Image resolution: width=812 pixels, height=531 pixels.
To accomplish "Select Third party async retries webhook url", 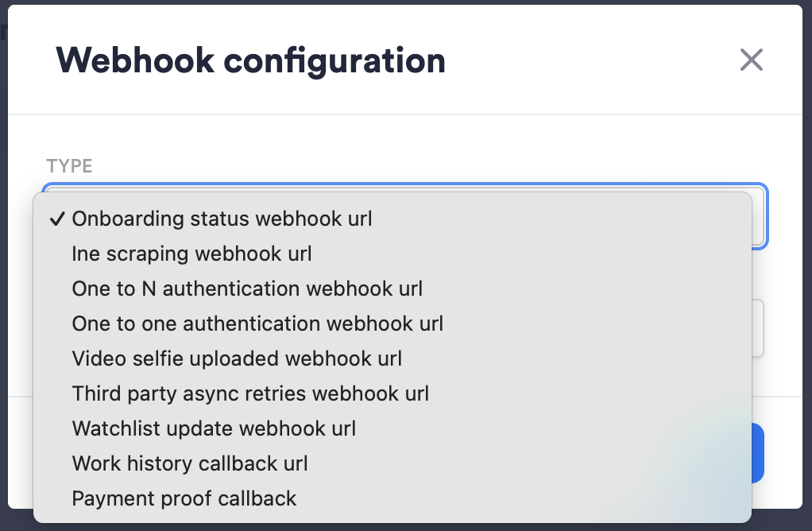I will (250, 393).
